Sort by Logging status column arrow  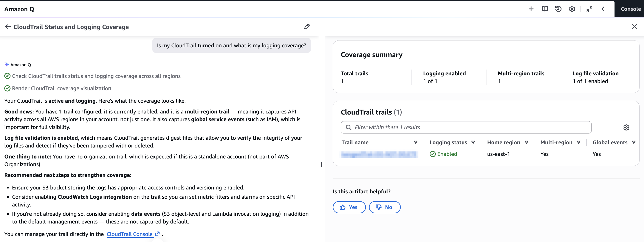473,142
